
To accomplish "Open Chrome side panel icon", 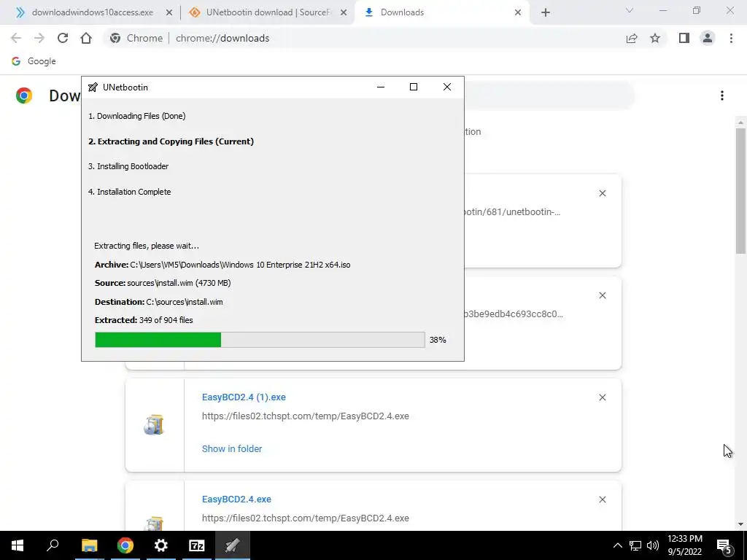I will [x=684, y=38].
